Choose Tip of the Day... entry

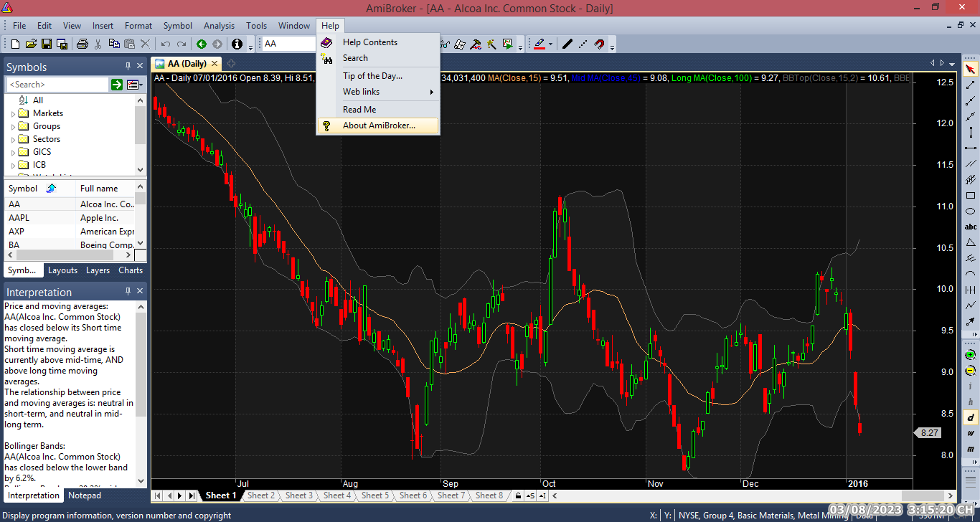378,76
